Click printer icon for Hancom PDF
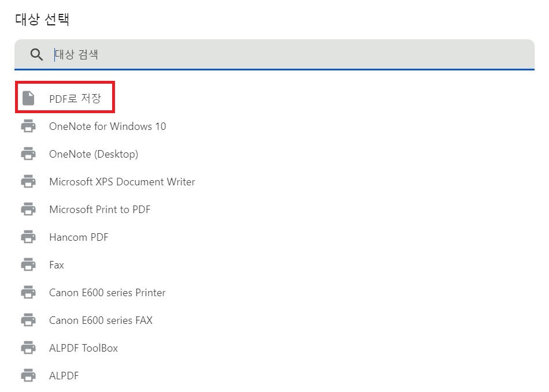This screenshot has width=549, height=392. (28, 237)
